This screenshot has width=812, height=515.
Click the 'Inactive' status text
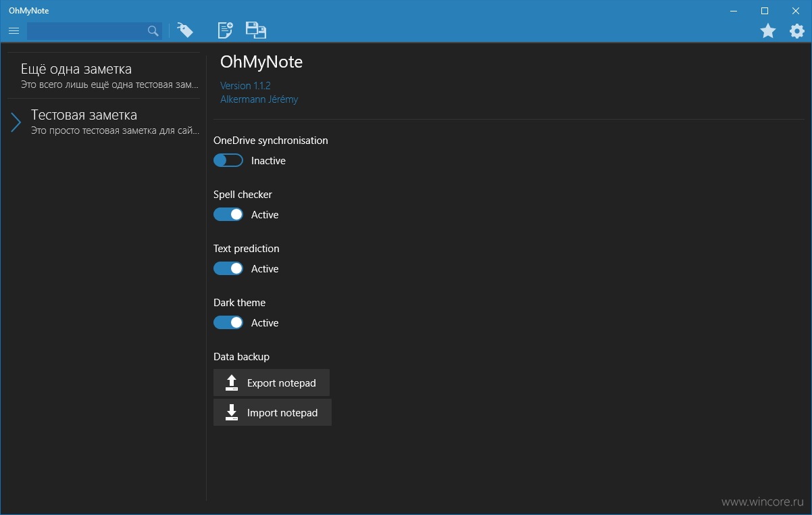(268, 161)
